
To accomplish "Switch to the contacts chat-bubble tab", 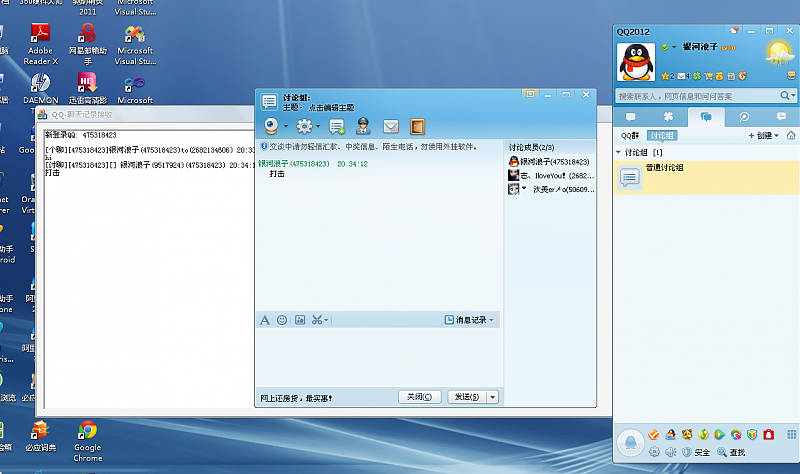I will click(x=630, y=117).
